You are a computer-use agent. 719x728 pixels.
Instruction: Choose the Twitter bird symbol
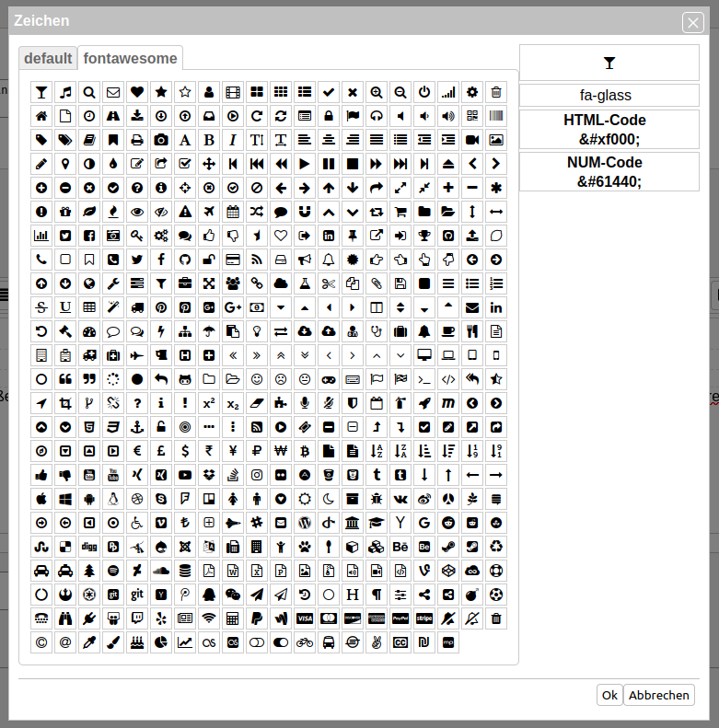click(137, 260)
